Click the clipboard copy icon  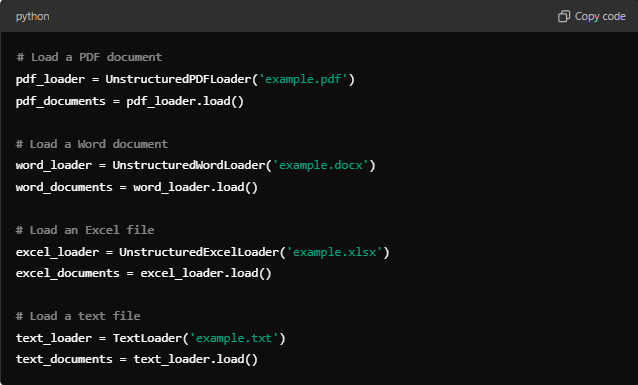pos(564,16)
